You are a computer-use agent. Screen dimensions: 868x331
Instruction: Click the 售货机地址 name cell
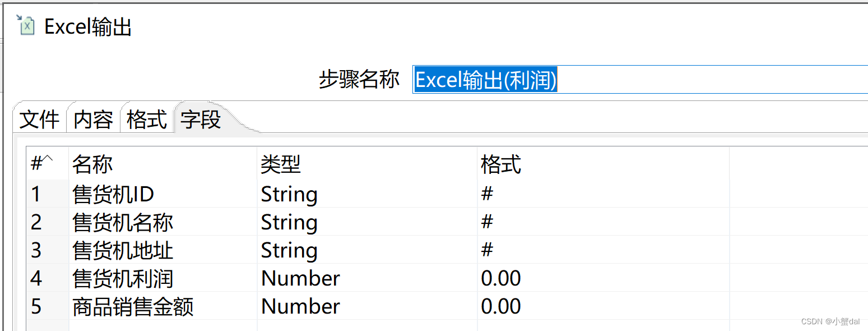pos(163,250)
